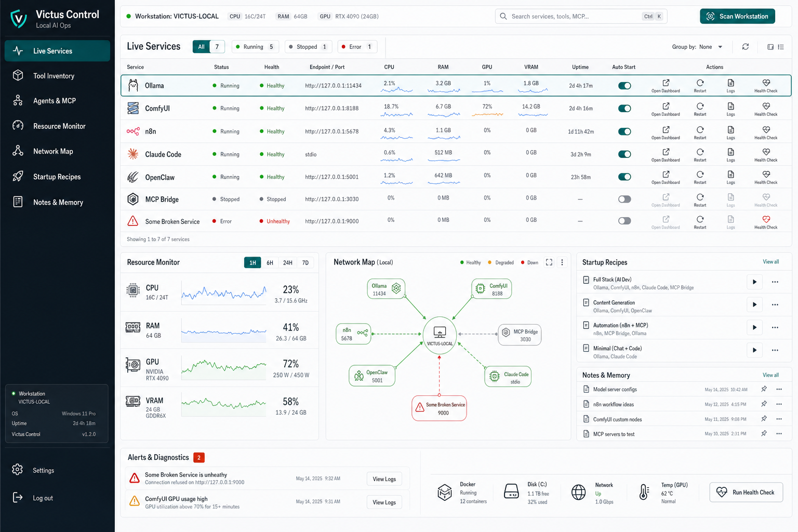This screenshot has width=798, height=532.
Task: Restart the MCP Bridge service
Action: click(700, 199)
